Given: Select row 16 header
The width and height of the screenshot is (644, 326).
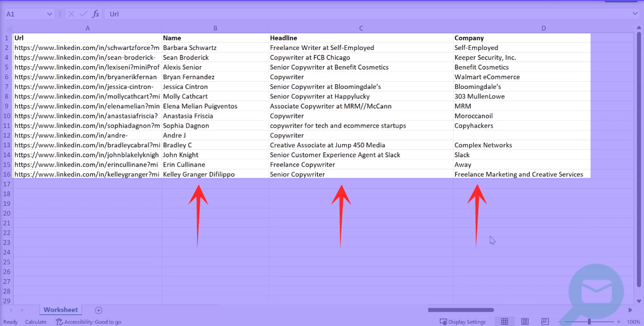Looking at the screenshot, I should click(7, 175).
